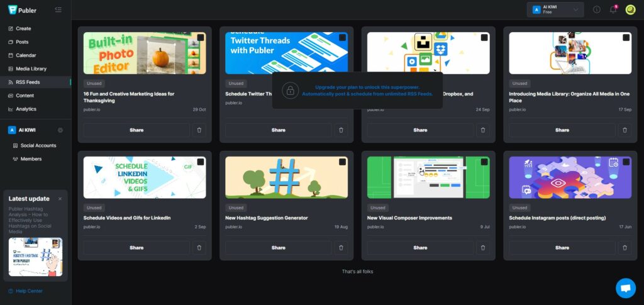Open hashtag tree illustration thumbnail

click(286, 177)
